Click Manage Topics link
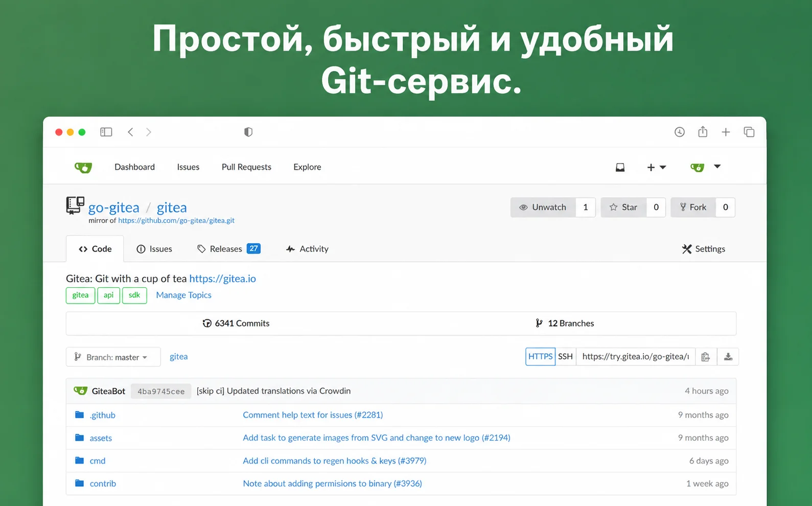This screenshot has height=506, width=812. point(183,295)
